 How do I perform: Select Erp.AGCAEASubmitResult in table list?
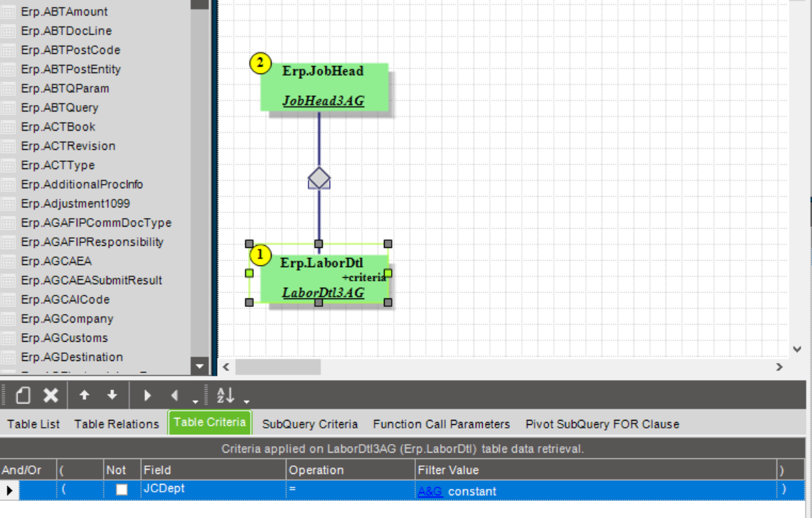(x=91, y=280)
